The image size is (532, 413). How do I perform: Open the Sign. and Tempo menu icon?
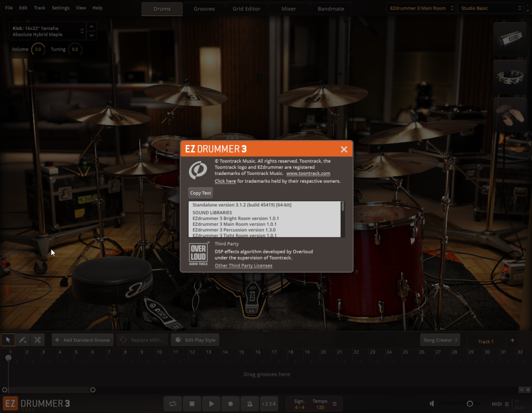coord(335,404)
